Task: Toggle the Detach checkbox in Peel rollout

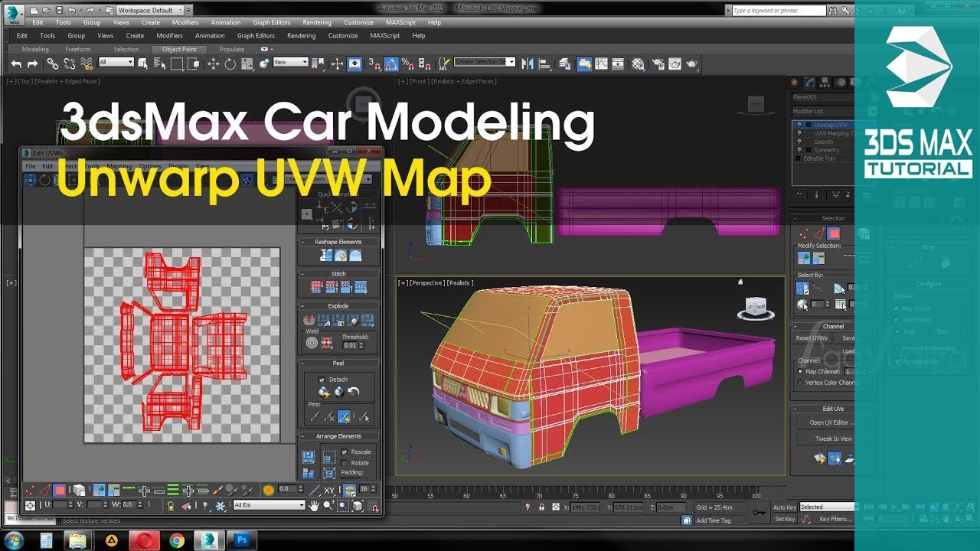Action: 322,380
